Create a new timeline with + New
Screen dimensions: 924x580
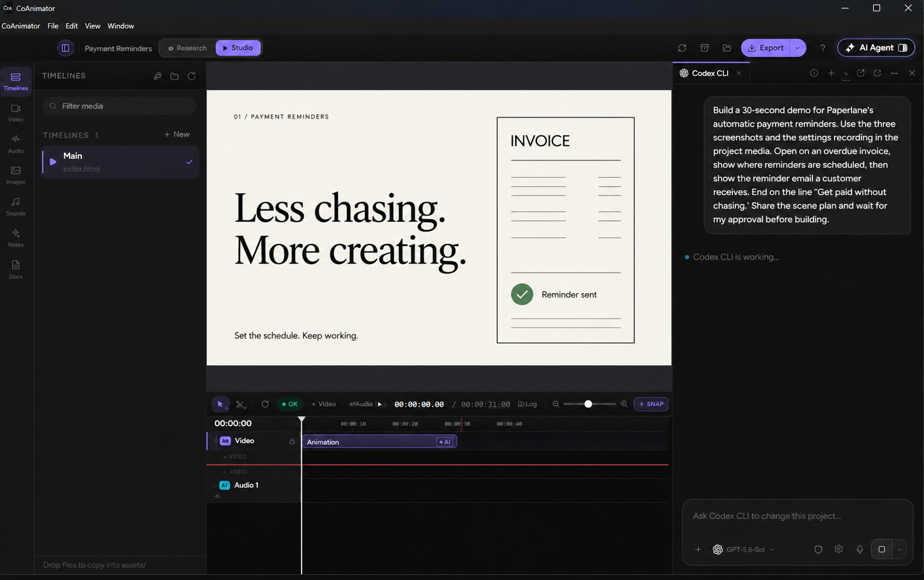[177, 135]
